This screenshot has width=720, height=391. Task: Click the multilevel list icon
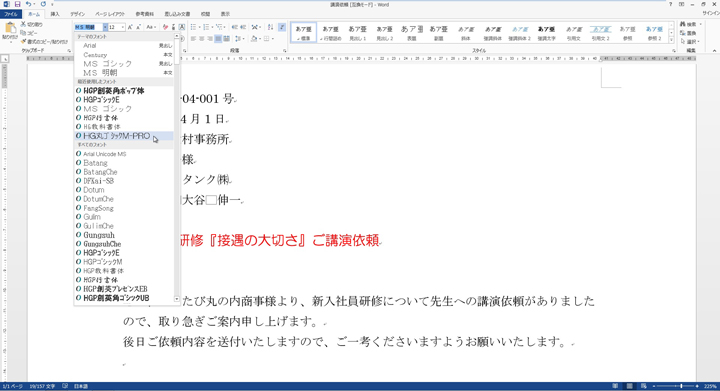220,28
